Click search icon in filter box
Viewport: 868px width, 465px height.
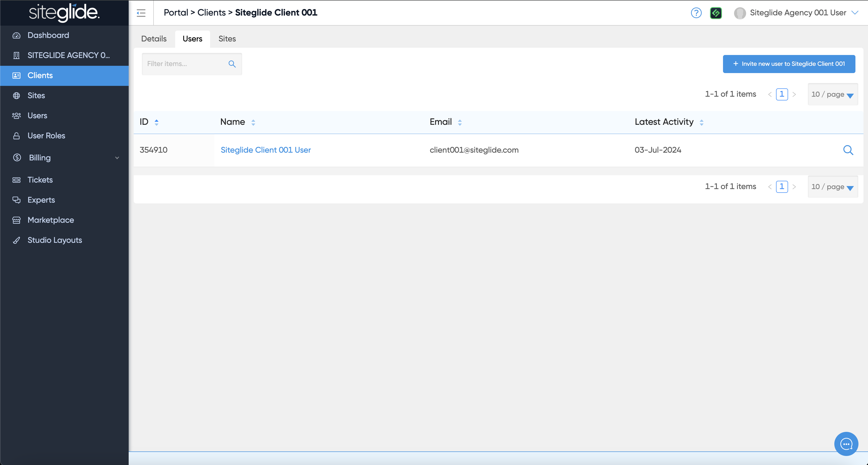click(232, 64)
